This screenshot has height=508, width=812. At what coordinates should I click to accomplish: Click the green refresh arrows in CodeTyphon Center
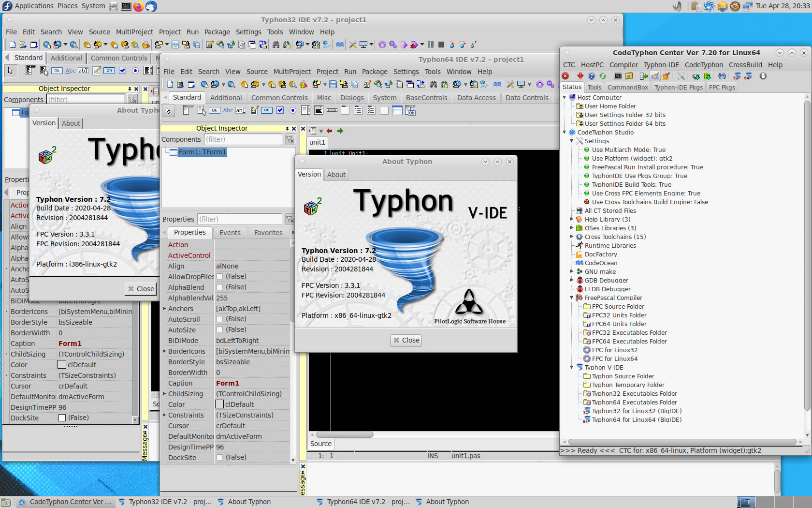(x=603, y=76)
